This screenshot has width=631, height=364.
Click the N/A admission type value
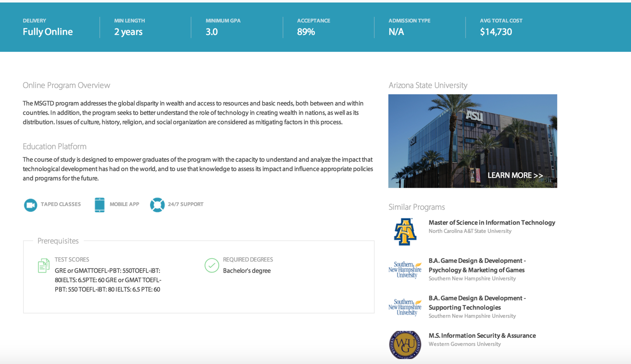(x=396, y=32)
